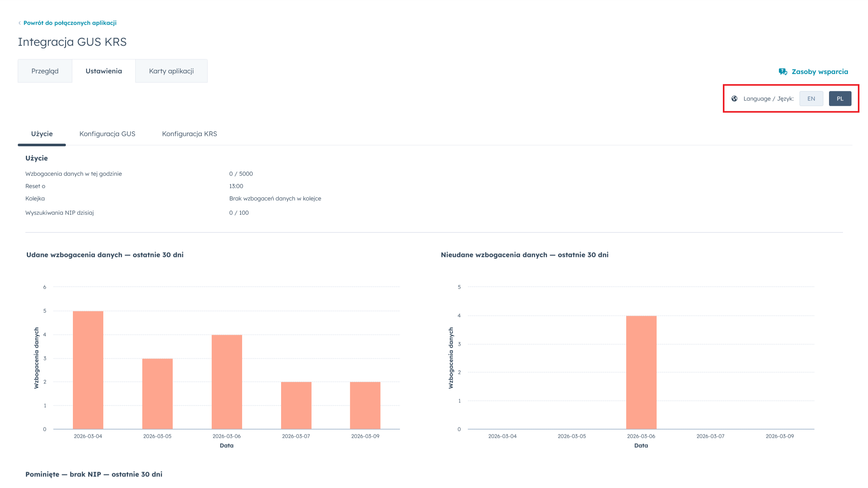Click the 2026-03-04 bar in Udane chart
Screen dimensions: 868x488
coord(88,370)
